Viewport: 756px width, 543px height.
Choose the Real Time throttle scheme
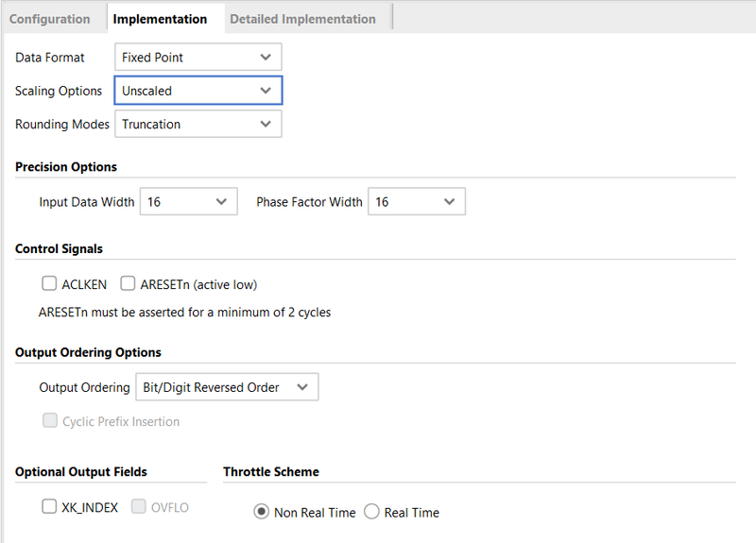tap(371, 512)
